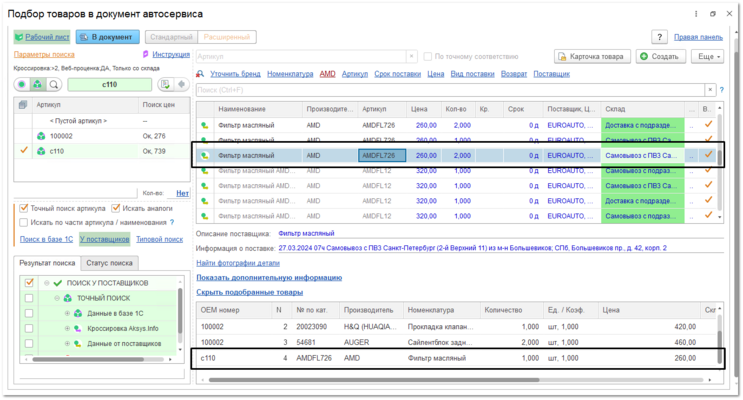Collapse the ТОЧНЫЙ ПОИСК tree node
This screenshot has height=400, width=743.
57,298
